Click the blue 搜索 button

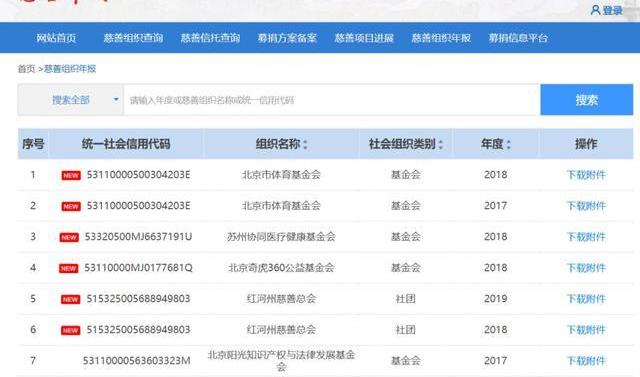[x=587, y=100]
